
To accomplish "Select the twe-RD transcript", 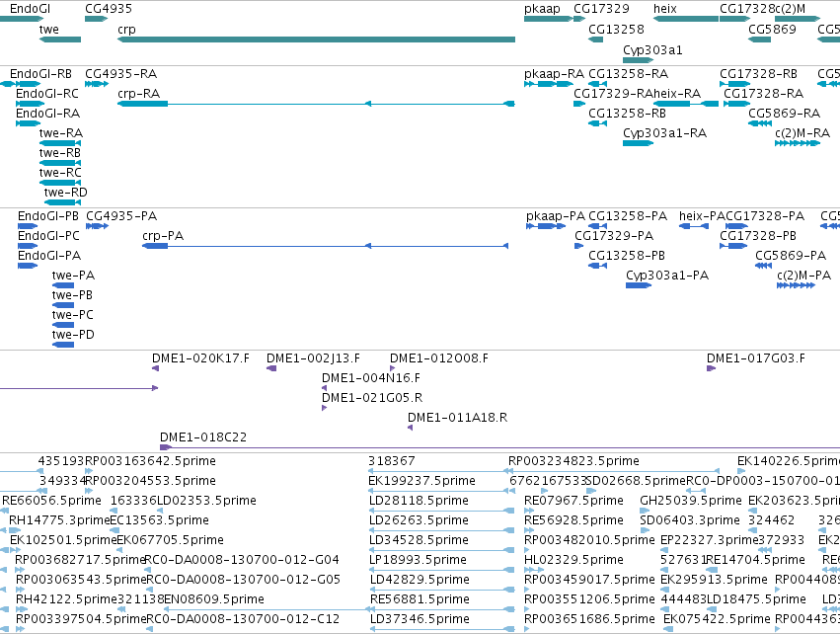I will click(x=62, y=202).
